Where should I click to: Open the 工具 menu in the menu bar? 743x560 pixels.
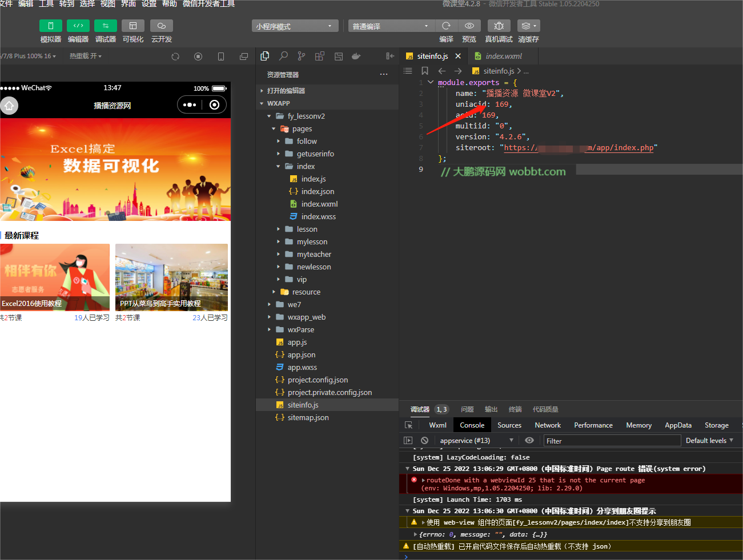tap(45, 4)
